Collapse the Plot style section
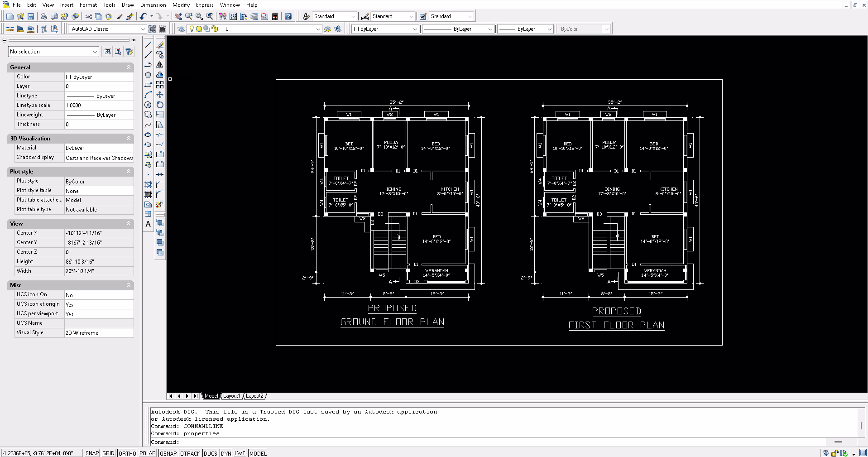Screen dimensions: 868x457 pyautogui.click(x=129, y=171)
